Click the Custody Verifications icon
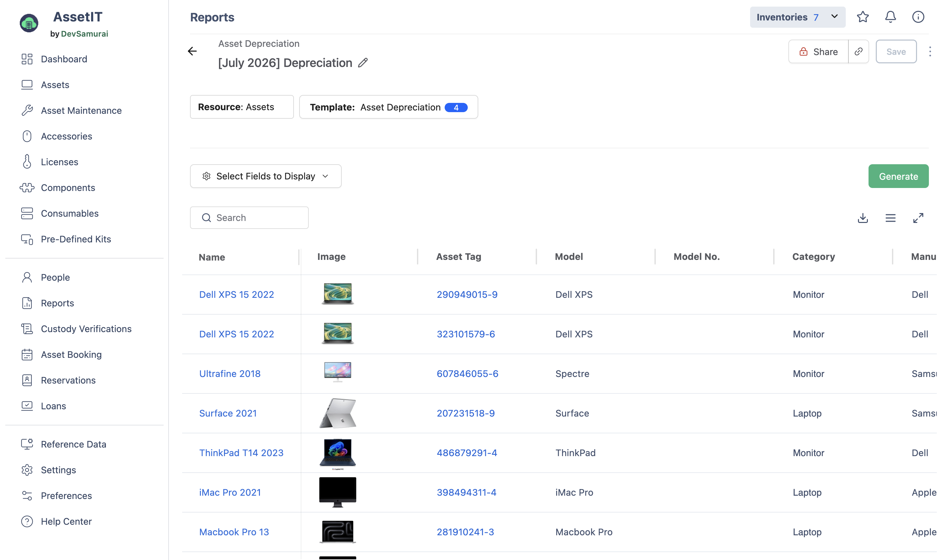The width and height of the screenshot is (950, 560). click(x=27, y=329)
